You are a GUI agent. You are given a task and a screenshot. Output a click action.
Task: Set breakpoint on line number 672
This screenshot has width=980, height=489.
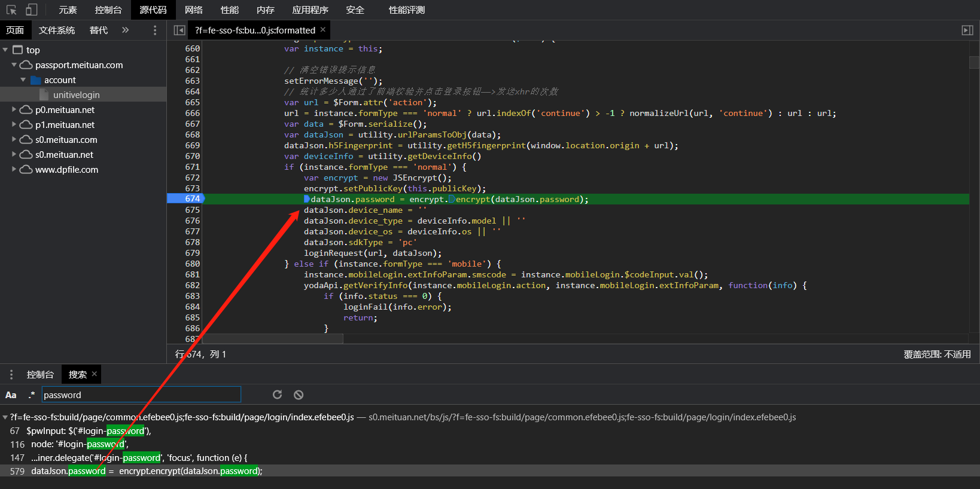point(192,178)
